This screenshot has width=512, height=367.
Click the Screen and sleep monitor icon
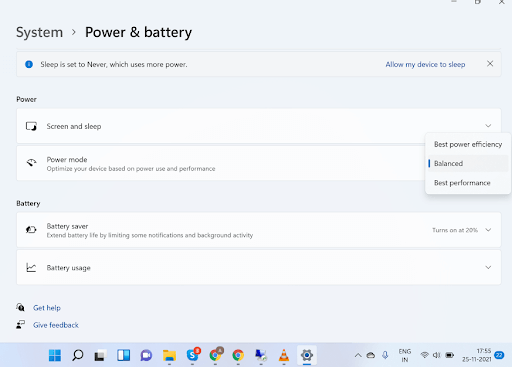point(31,126)
